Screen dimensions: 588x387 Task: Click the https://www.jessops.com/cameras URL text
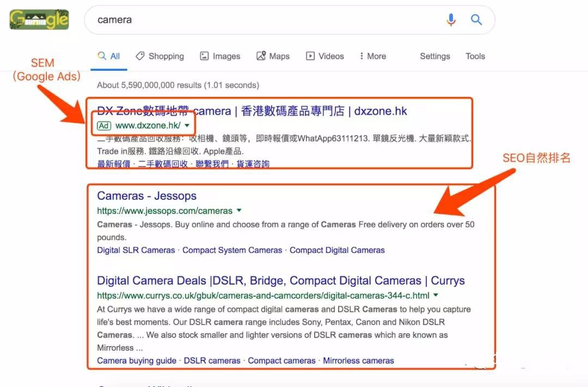click(164, 211)
